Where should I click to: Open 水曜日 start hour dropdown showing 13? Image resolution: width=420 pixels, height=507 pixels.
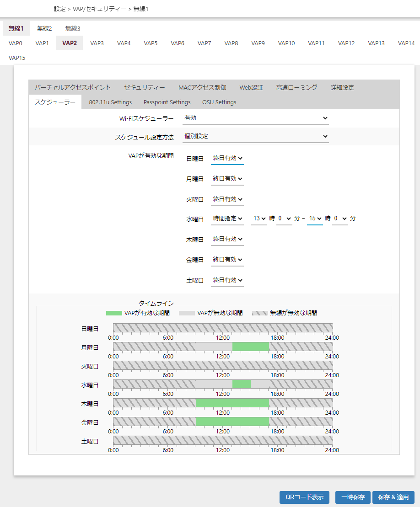(x=259, y=219)
